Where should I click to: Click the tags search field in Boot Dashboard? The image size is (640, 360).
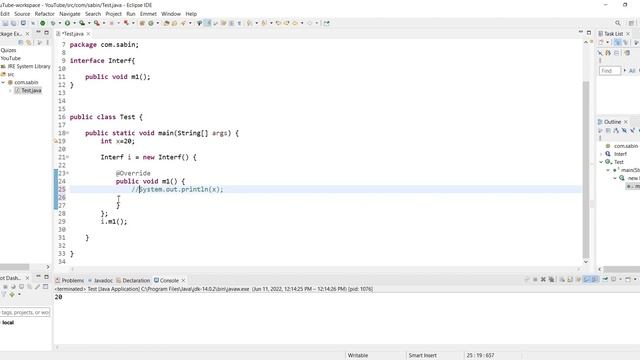(x=25, y=312)
